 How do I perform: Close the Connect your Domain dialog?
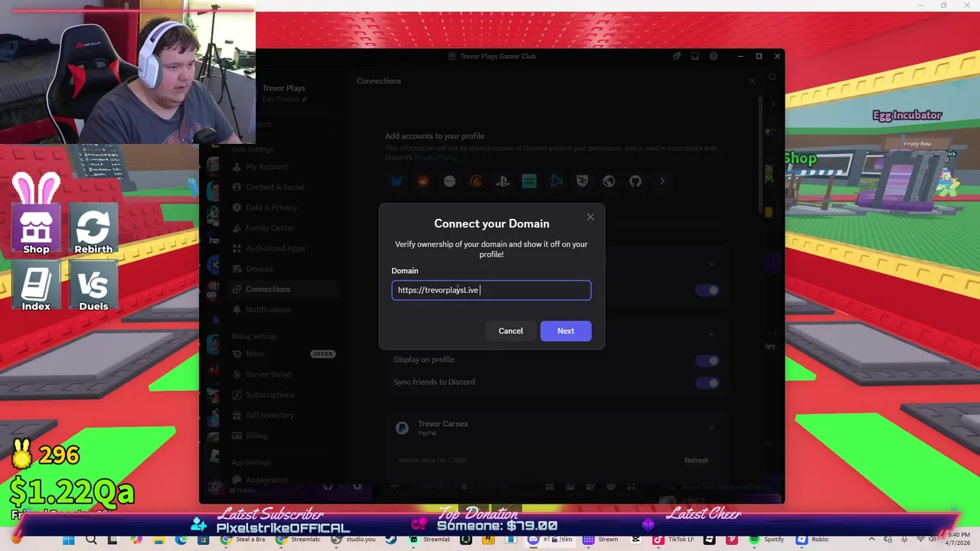(x=590, y=217)
